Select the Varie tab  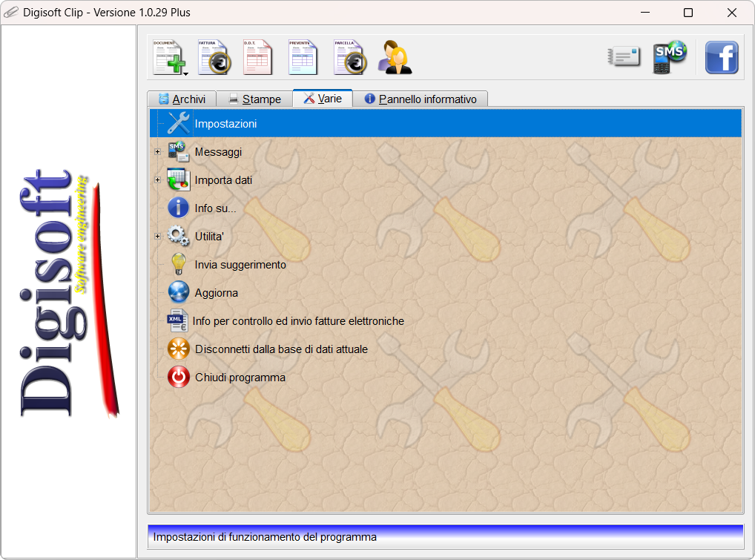point(323,98)
